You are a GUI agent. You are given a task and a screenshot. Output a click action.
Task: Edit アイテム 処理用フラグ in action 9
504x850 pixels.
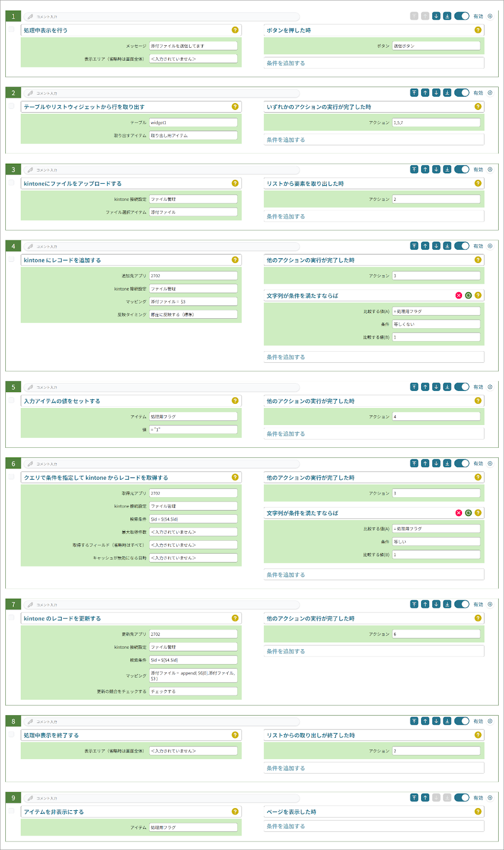[x=193, y=827]
